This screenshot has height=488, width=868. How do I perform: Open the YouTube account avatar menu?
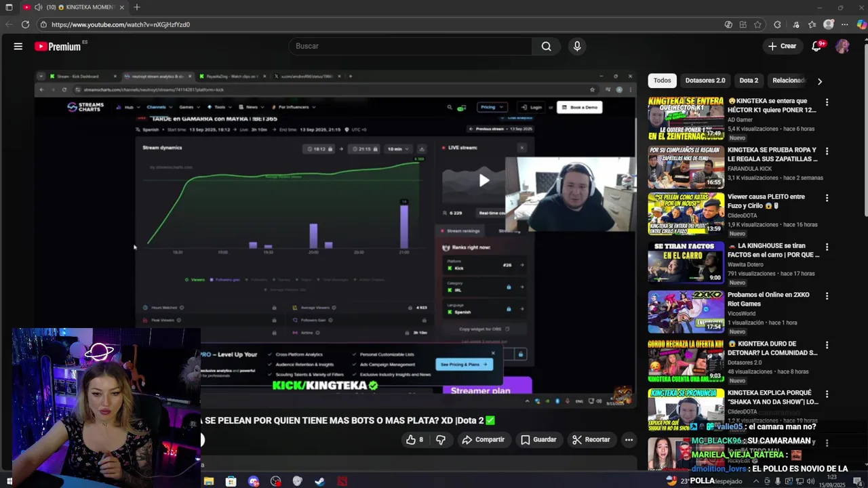pos(842,46)
